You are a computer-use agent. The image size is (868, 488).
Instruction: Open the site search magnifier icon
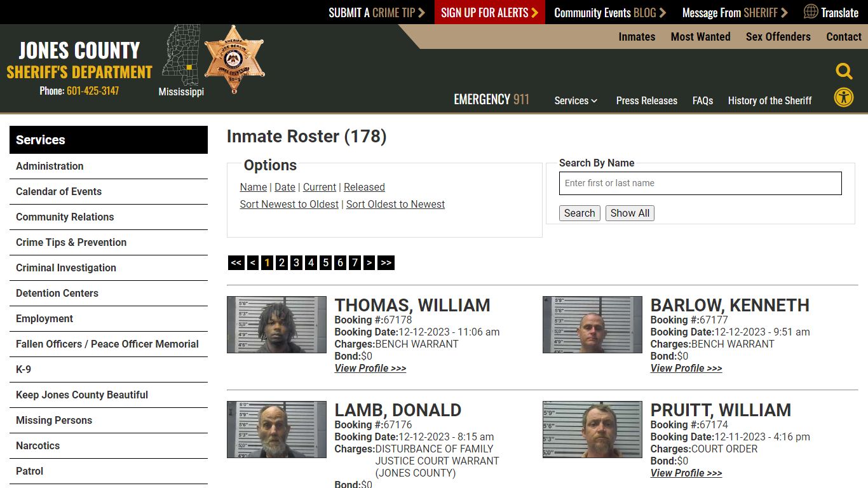click(844, 71)
